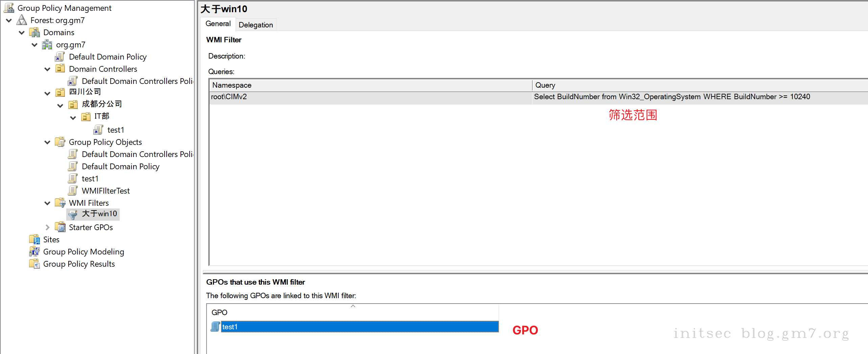Click the Group Policy Modeling icon
This screenshot has height=354, width=868.
pos(34,252)
